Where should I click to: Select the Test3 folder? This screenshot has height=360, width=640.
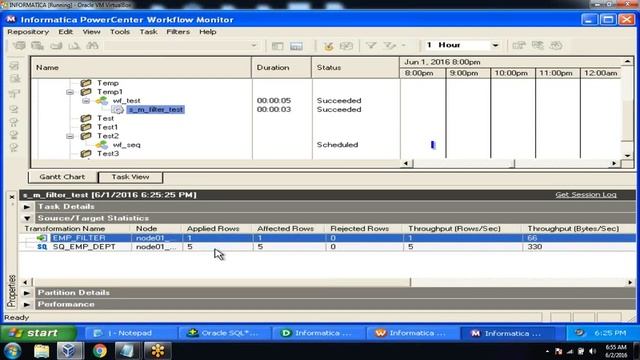coord(108,154)
